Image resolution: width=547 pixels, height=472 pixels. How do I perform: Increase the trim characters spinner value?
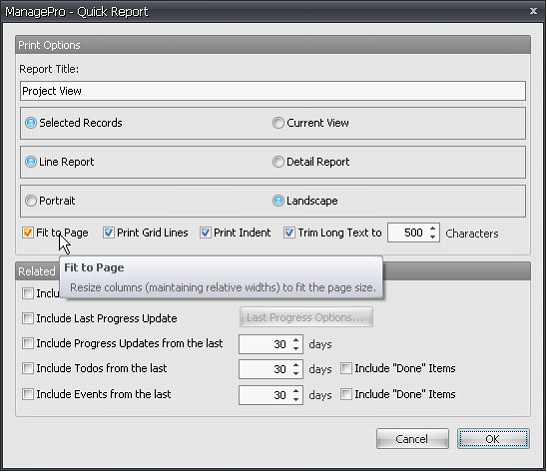[433, 228]
